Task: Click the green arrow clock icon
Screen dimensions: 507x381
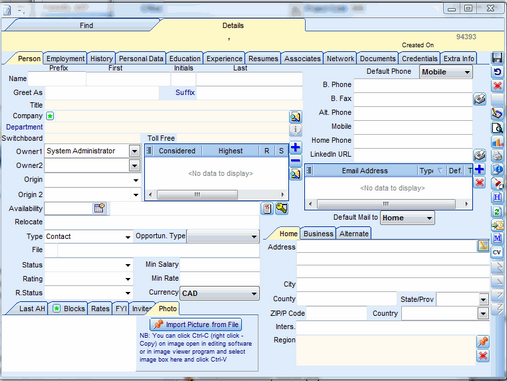Action: point(497,225)
